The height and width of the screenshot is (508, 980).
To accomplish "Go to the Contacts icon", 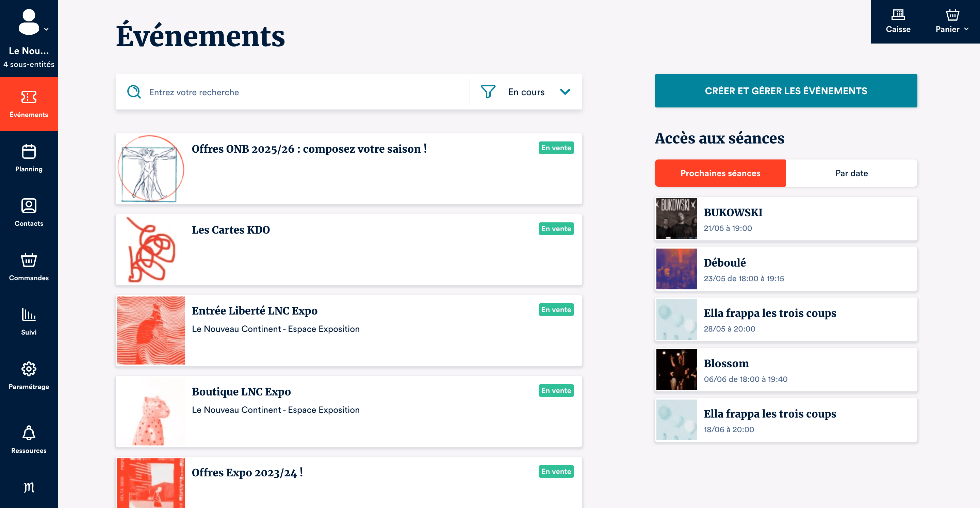I will tap(29, 206).
